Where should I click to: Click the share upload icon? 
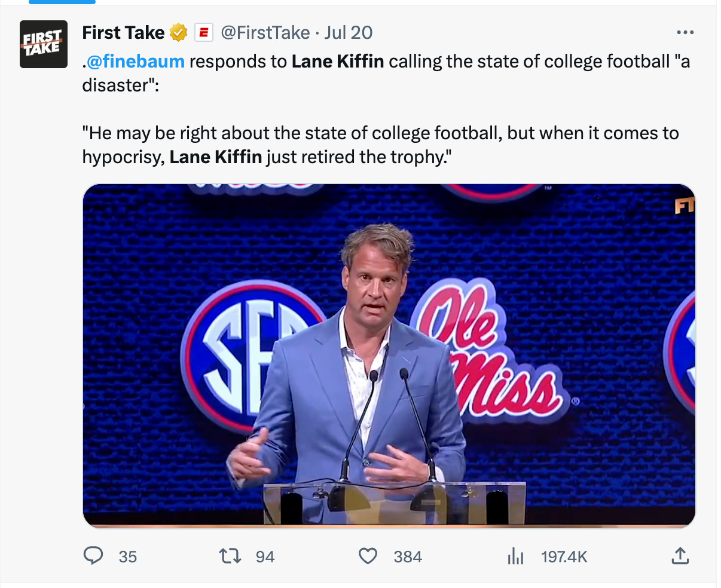tap(680, 556)
